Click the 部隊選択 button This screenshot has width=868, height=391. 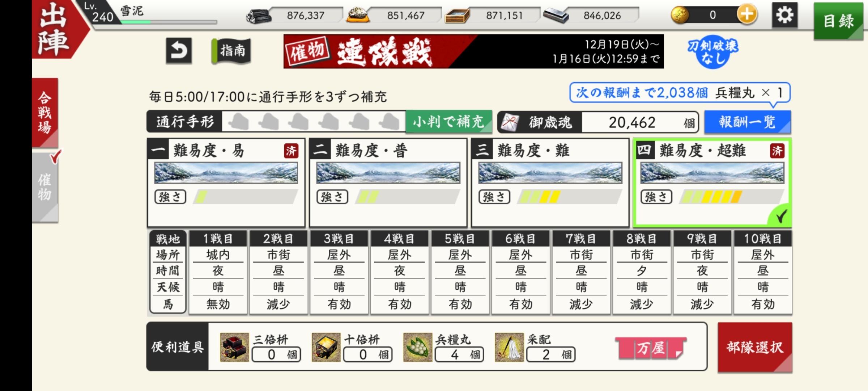[x=755, y=347]
